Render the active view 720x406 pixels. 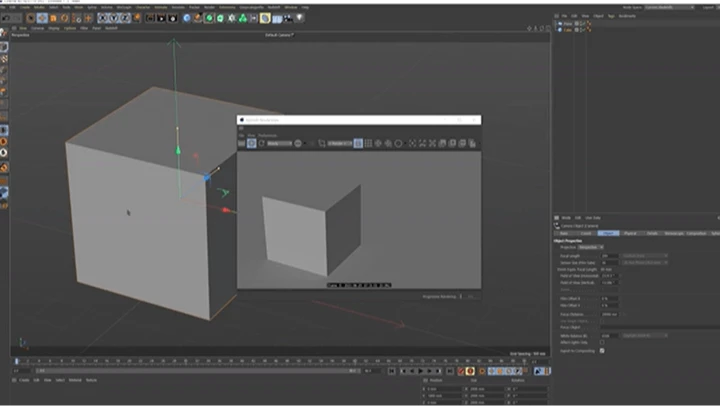(150, 18)
